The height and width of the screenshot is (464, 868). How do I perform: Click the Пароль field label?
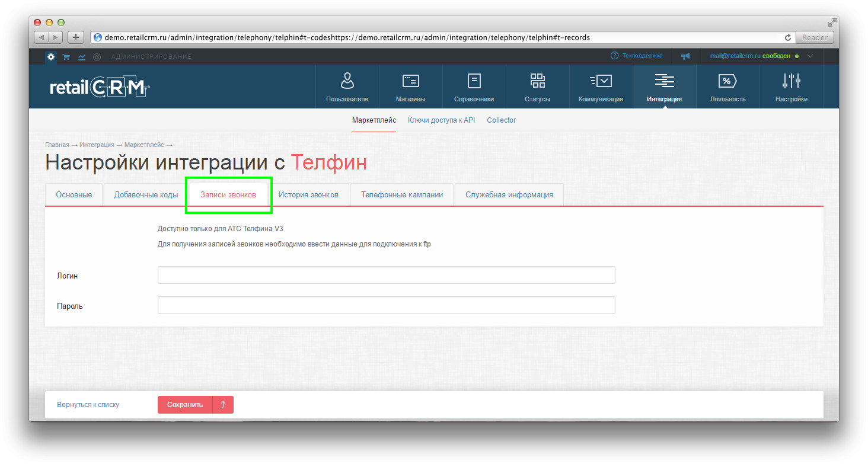pos(70,306)
